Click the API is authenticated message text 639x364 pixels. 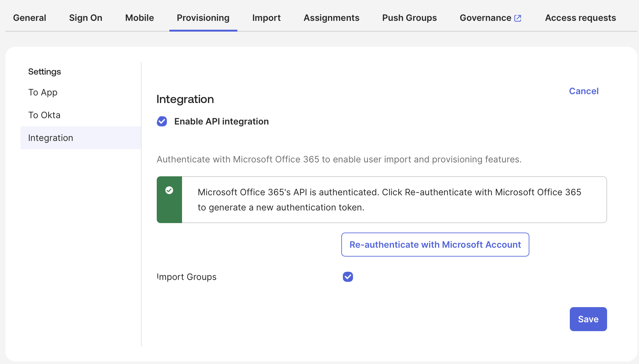pyautogui.click(x=389, y=200)
